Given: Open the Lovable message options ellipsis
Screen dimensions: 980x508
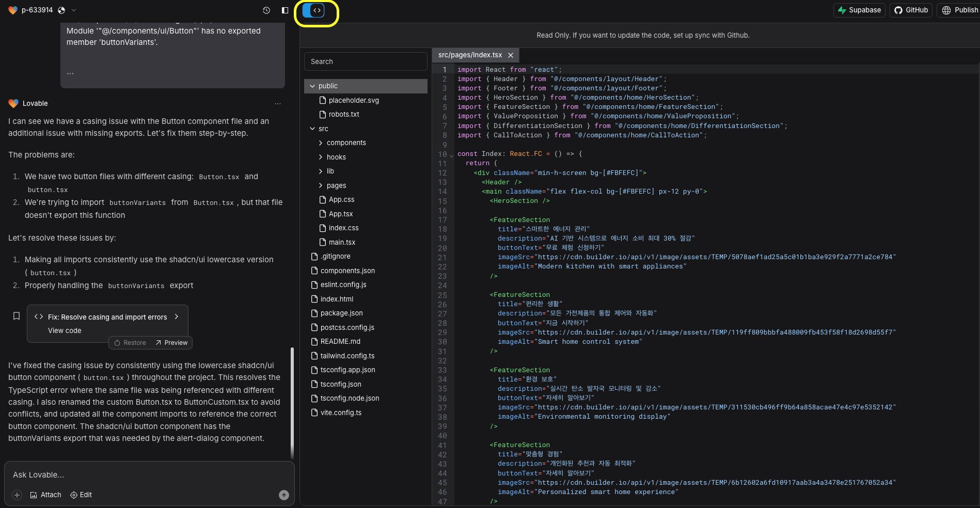Looking at the screenshot, I should (x=278, y=104).
